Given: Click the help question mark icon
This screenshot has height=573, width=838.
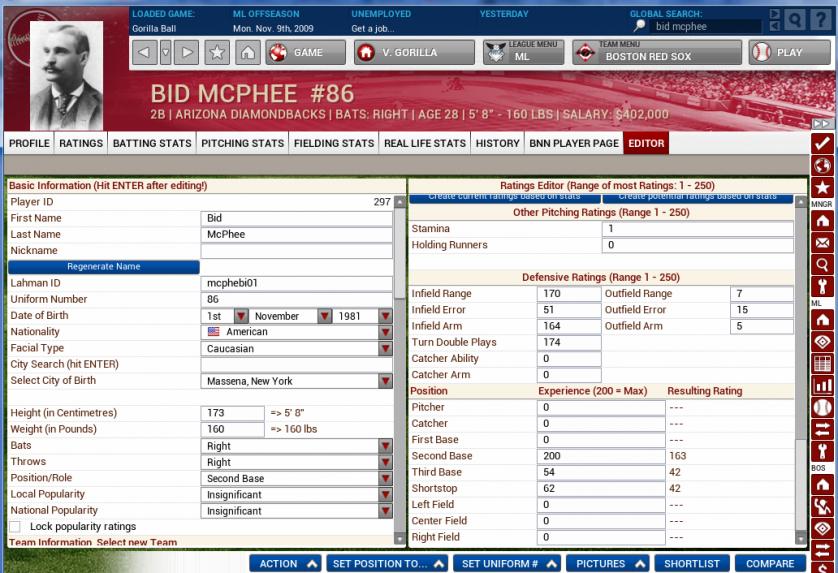Looking at the screenshot, I should click(x=820, y=19).
